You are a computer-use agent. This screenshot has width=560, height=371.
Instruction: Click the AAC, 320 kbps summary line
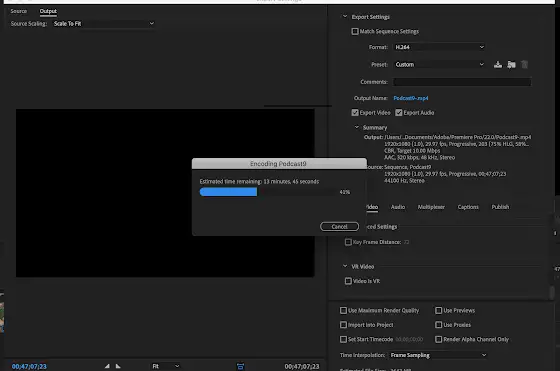click(419, 157)
